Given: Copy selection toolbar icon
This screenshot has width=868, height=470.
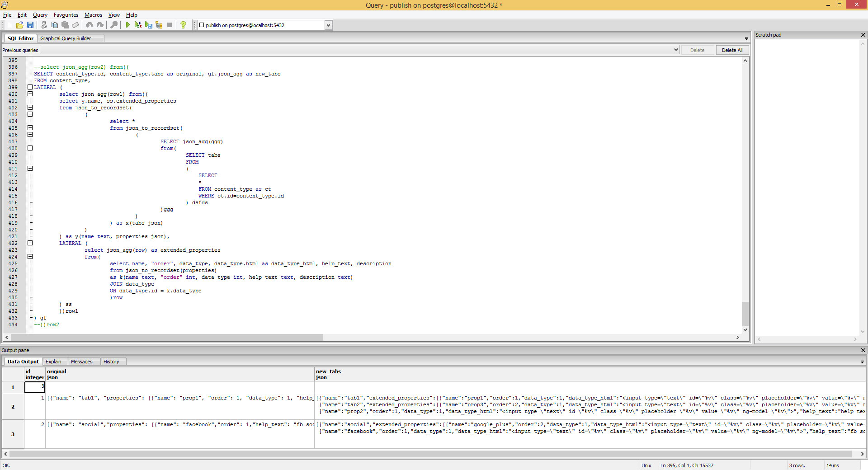Looking at the screenshot, I should pos(55,25).
